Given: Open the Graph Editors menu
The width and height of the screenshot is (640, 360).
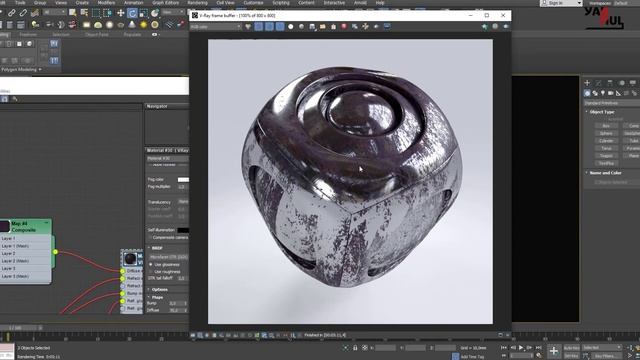Looking at the screenshot, I should pos(165,2).
